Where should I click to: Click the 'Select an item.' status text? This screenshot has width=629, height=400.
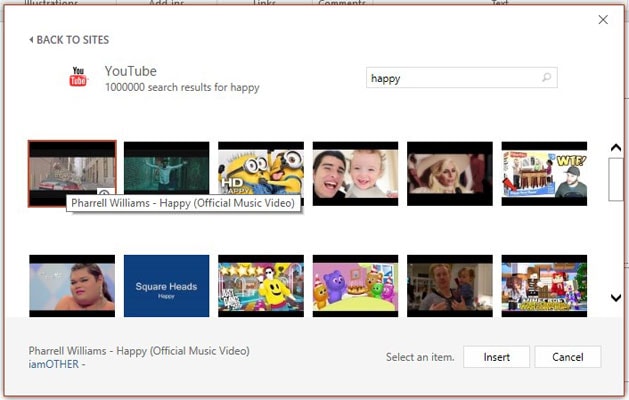[x=420, y=357]
